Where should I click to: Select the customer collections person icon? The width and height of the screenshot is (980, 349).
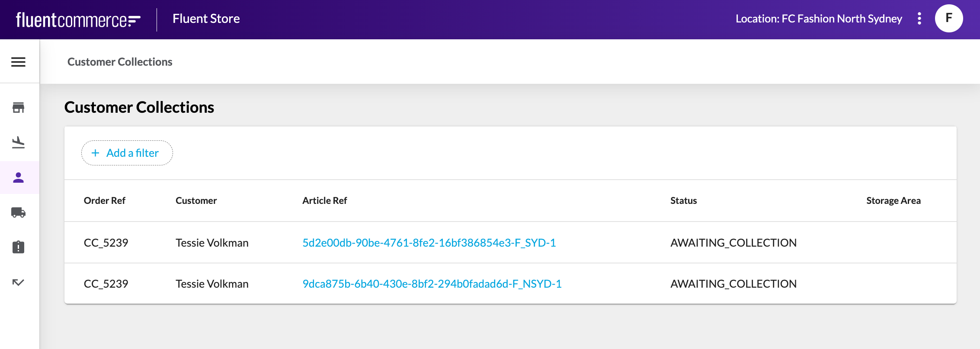click(18, 178)
